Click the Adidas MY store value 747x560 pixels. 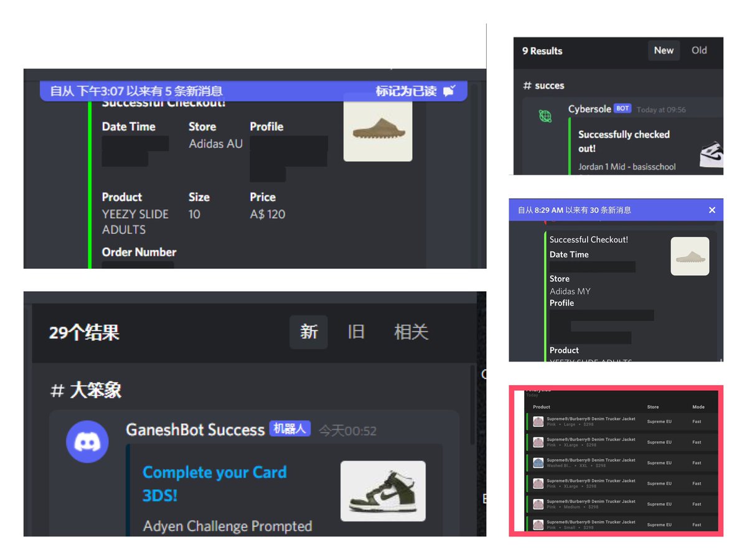pos(570,291)
